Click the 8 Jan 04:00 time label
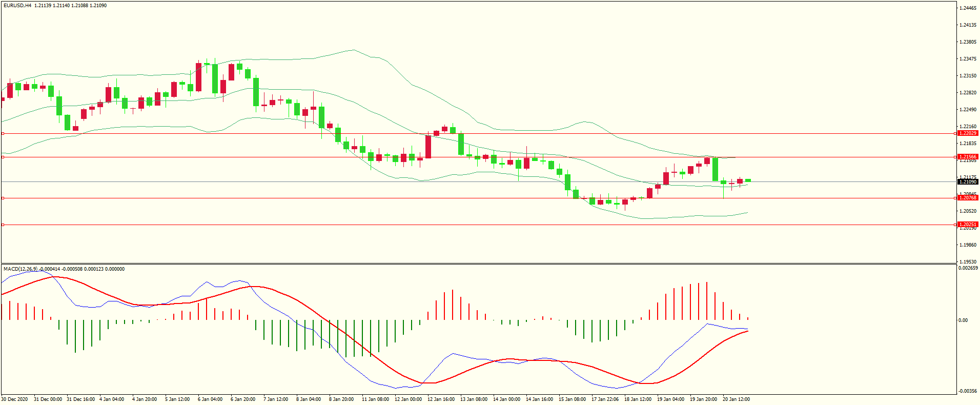 pos(309,399)
